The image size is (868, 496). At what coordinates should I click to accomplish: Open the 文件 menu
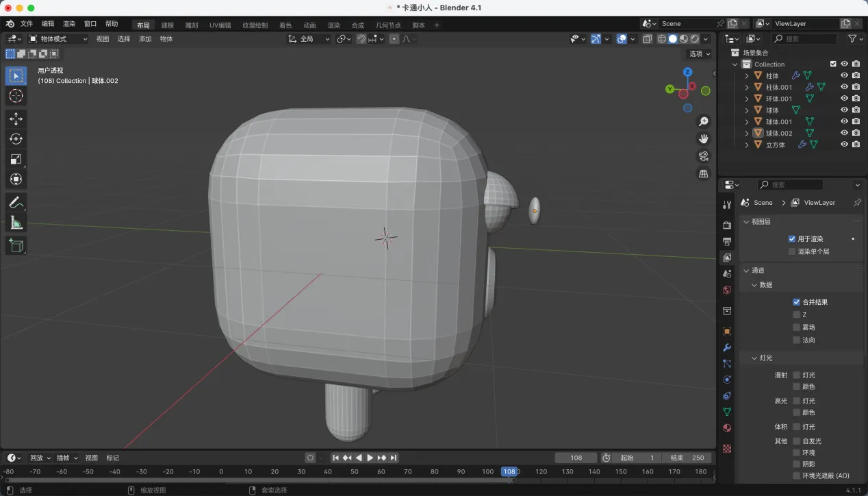(27, 24)
